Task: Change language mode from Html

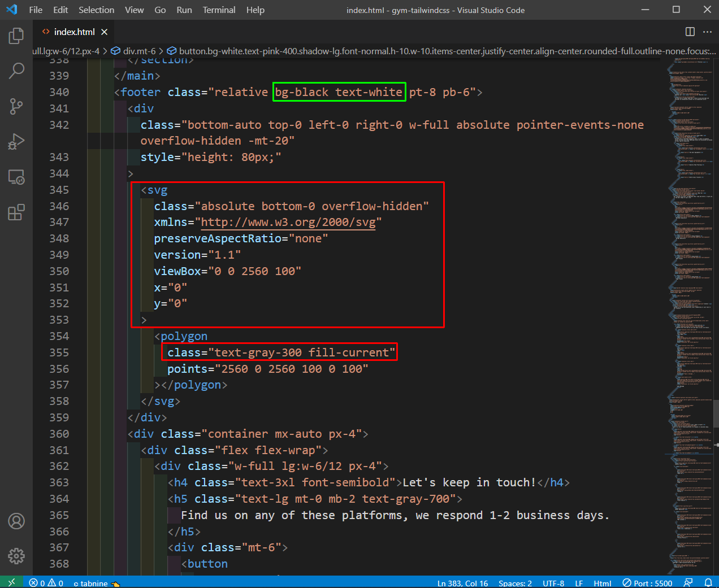Action: coord(603,583)
